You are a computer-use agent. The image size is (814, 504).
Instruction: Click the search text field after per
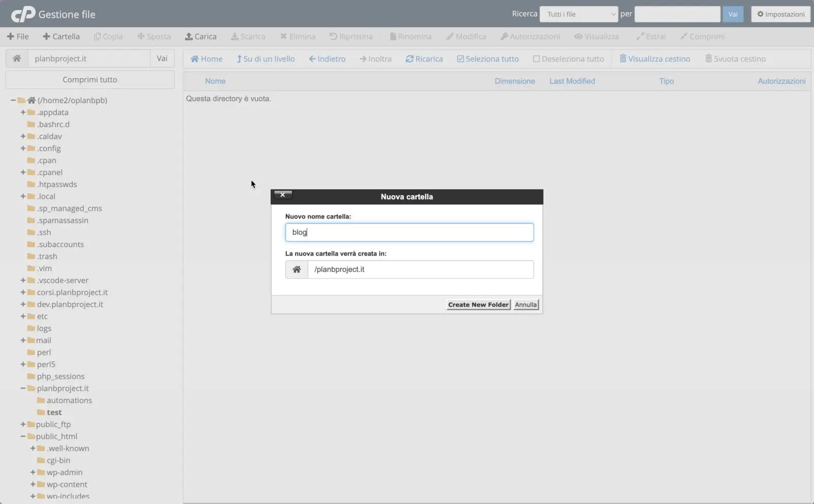677,14
